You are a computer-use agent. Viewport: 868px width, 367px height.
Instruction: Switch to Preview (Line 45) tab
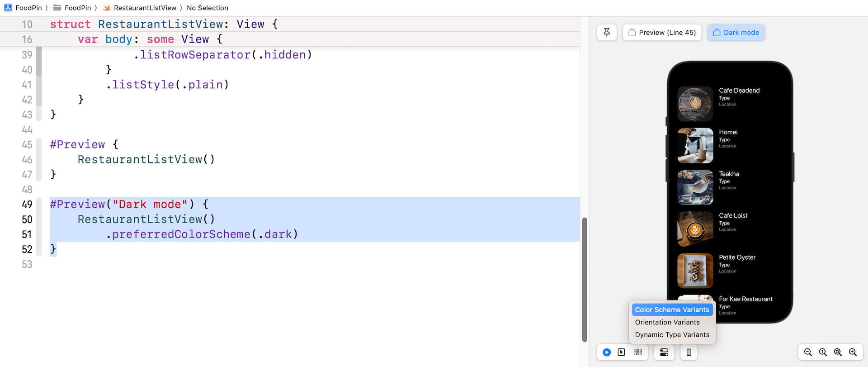pos(662,33)
